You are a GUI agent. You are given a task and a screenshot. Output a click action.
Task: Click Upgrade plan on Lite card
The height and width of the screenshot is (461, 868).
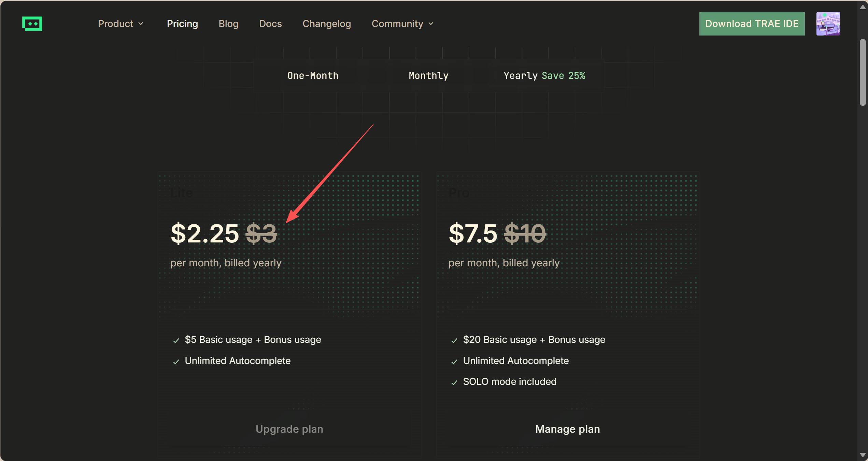[x=289, y=429]
